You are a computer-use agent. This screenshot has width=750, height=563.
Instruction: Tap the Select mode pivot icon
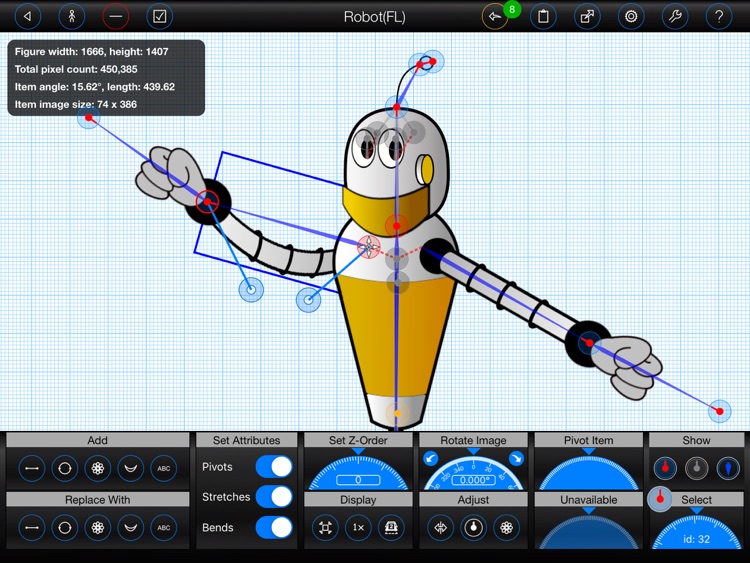[660, 499]
